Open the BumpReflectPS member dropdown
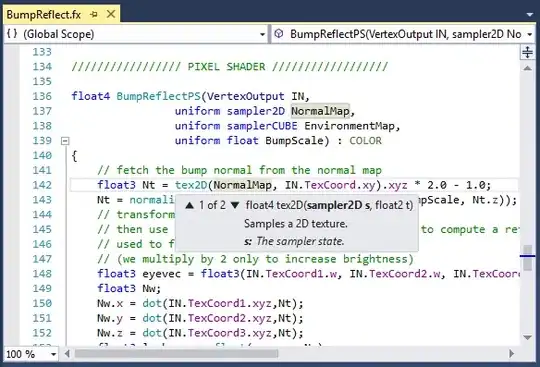 pyautogui.click(x=530, y=34)
